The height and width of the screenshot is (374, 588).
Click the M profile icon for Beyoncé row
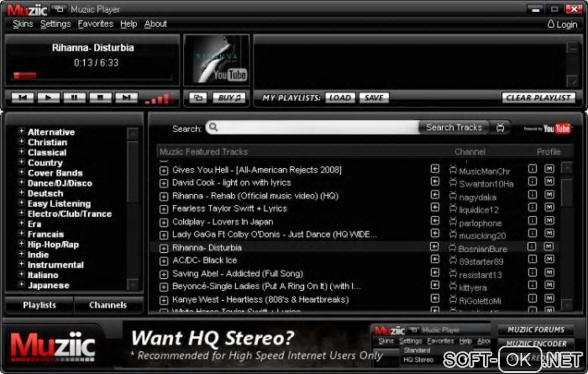[549, 285]
